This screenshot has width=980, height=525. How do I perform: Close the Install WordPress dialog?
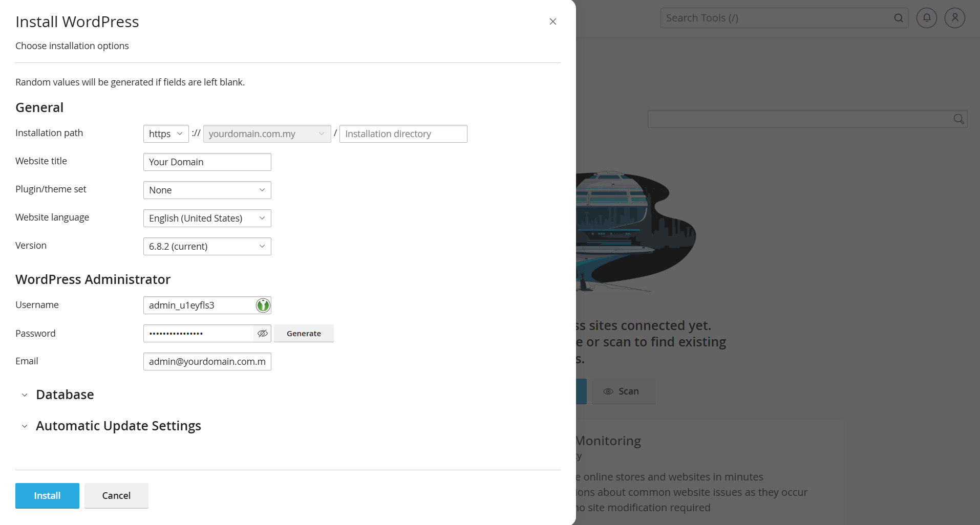click(x=553, y=21)
